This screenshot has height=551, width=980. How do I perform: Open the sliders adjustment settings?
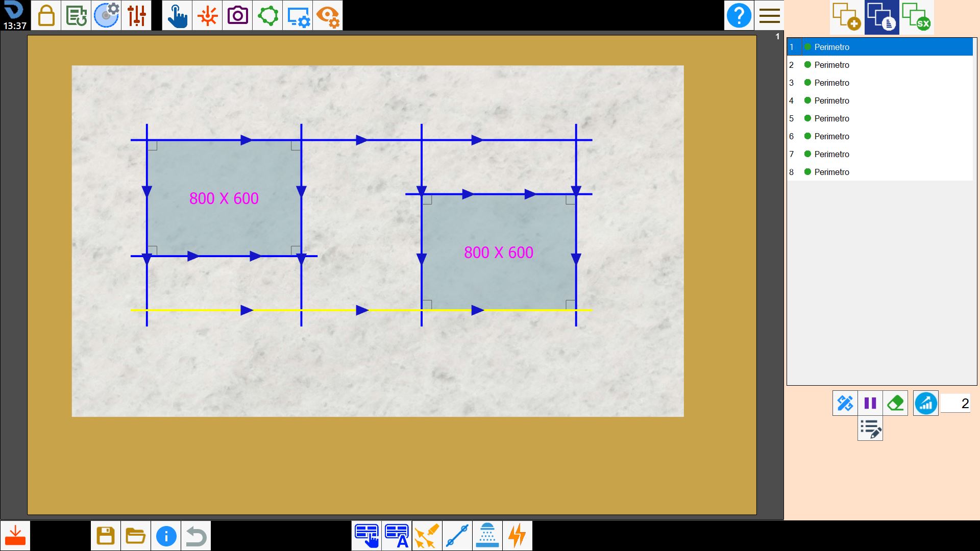point(136,15)
